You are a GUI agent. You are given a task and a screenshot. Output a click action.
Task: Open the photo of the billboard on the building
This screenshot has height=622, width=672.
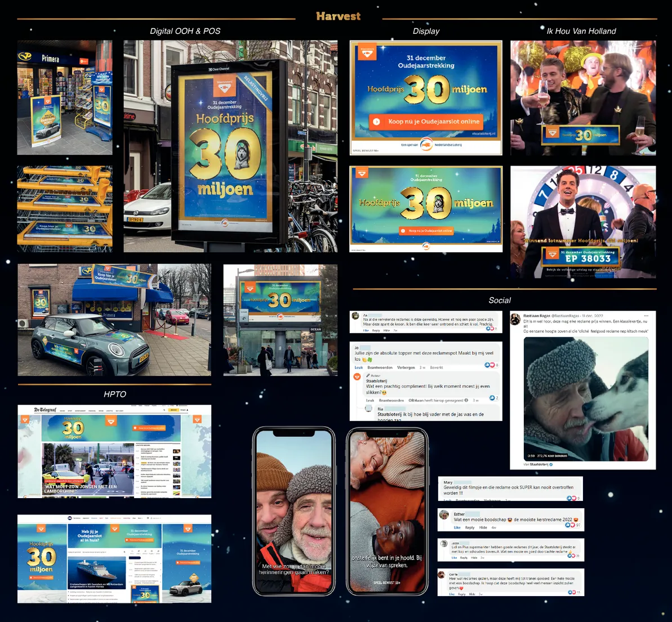click(281, 320)
